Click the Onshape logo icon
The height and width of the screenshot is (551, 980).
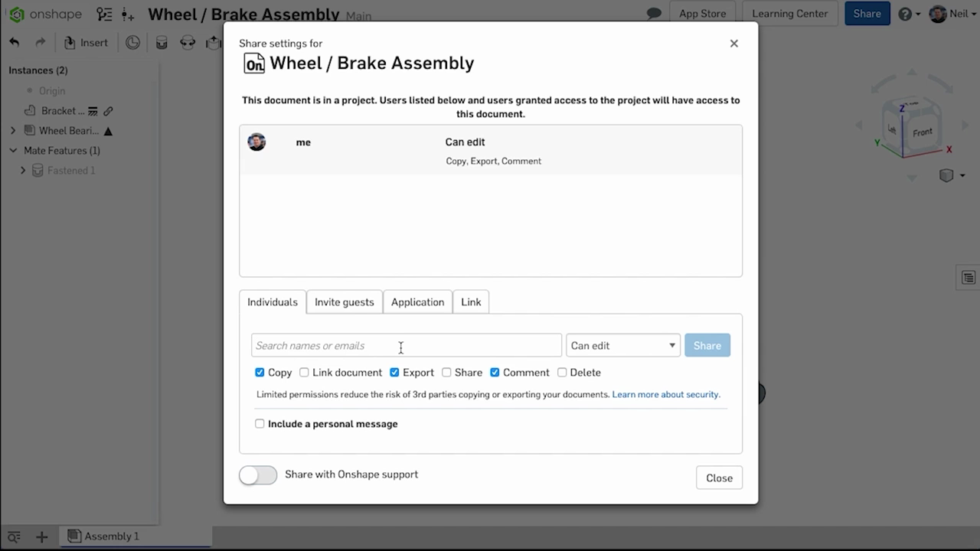pyautogui.click(x=17, y=14)
